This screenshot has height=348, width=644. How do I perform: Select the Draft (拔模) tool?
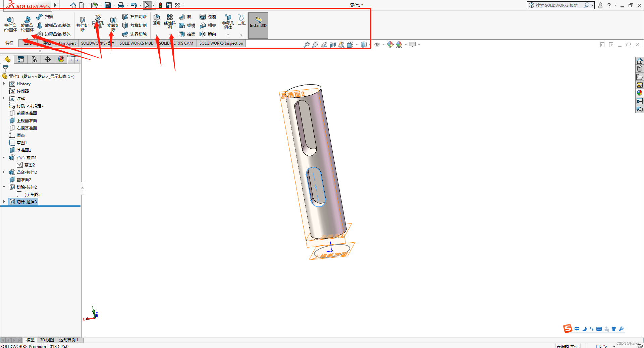pyautogui.click(x=187, y=25)
